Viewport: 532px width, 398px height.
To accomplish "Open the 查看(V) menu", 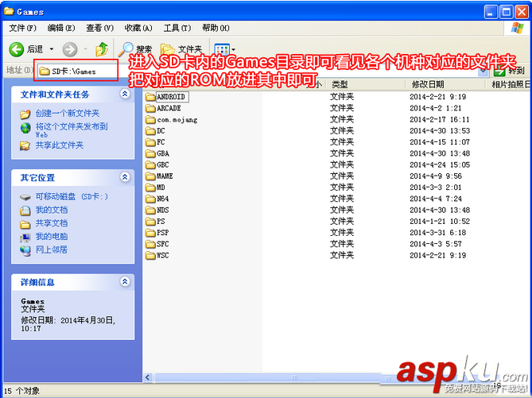I will (x=99, y=28).
